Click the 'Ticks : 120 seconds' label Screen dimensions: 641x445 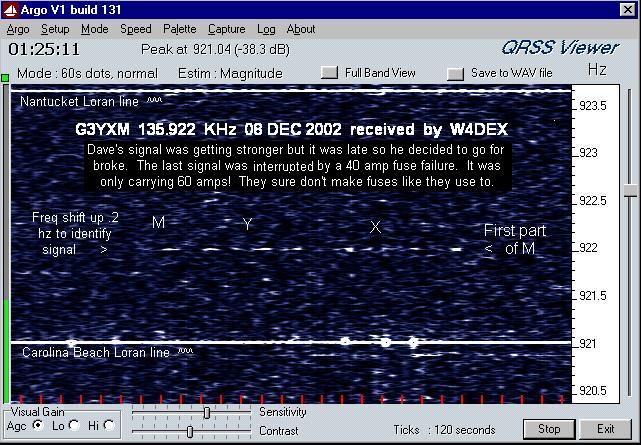(x=444, y=430)
